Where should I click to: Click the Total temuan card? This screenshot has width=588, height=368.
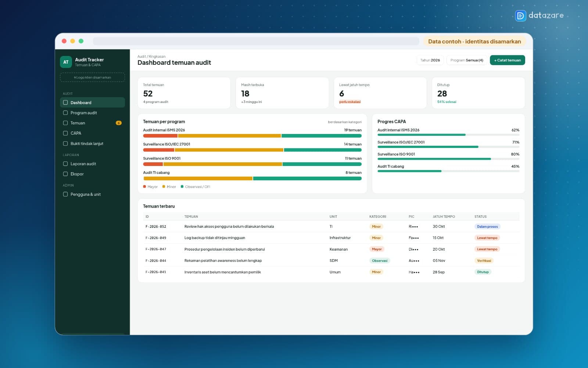point(184,93)
